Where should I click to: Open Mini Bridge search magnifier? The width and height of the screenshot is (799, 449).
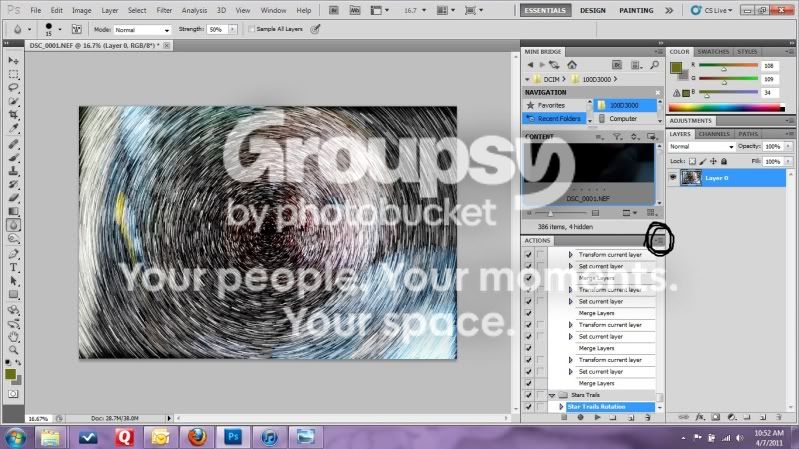click(654, 65)
